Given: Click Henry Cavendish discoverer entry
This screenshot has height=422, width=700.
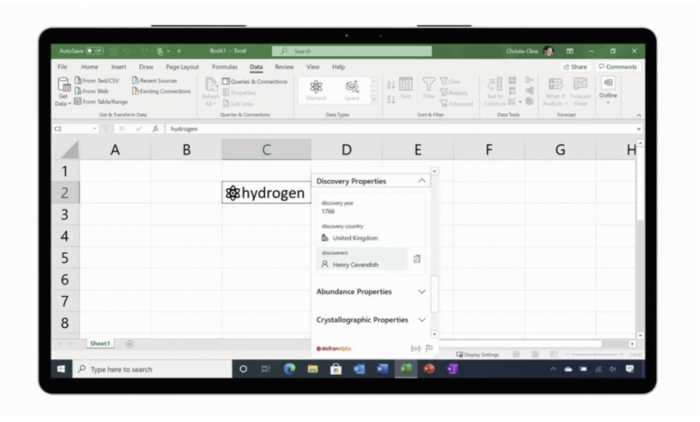Looking at the screenshot, I should point(355,265).
